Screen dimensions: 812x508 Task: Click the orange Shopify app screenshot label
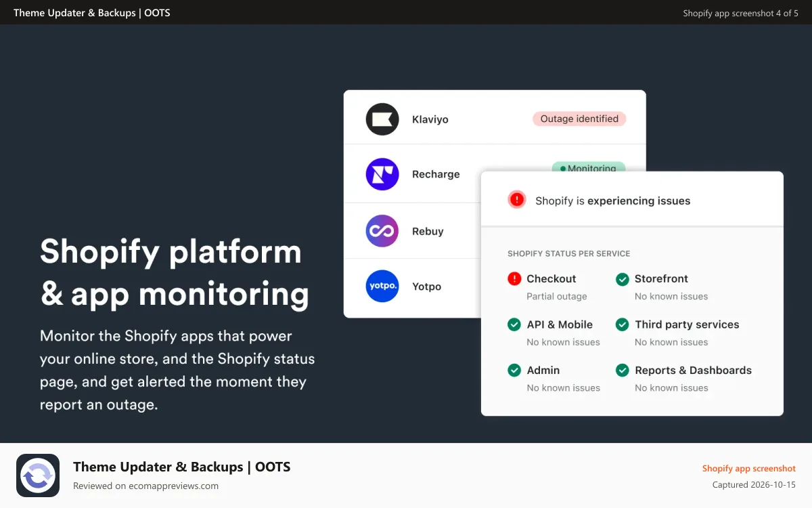tap(749, 468)
